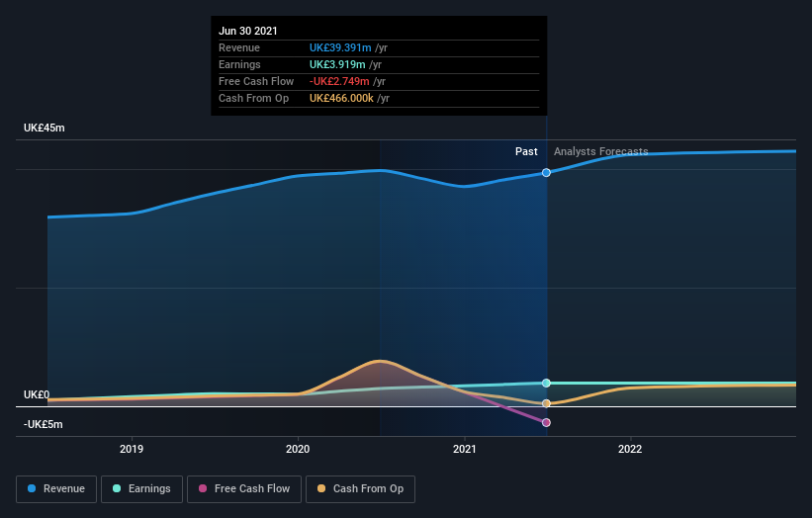Select the 2021 x-axis label
Viewport: 812px width, 518px height.
(x=465, y=449)
